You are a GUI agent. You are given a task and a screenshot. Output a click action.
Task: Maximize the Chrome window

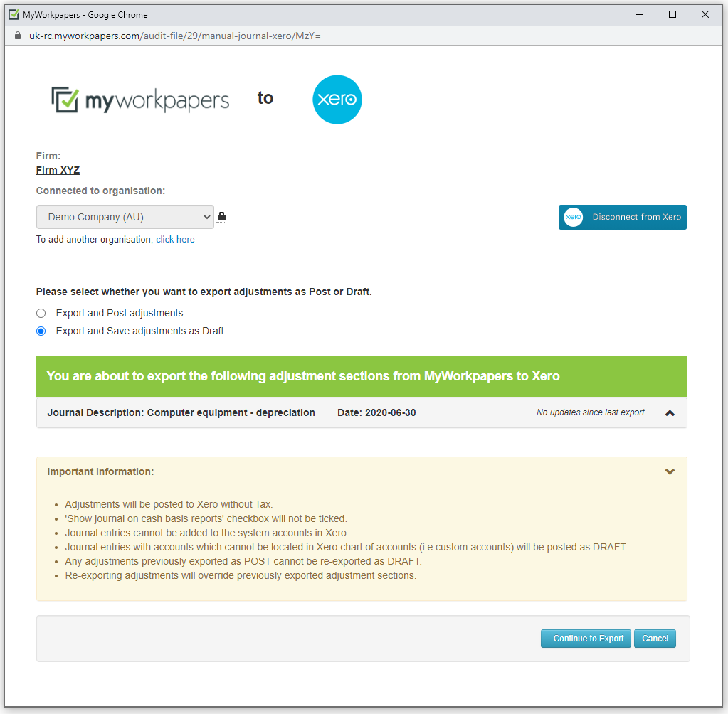672,14
